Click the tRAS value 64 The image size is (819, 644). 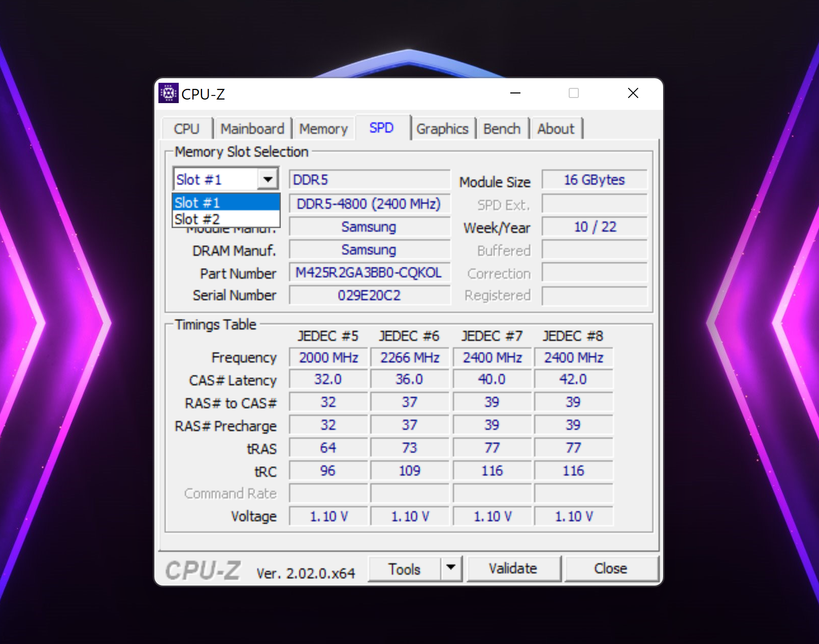pyautogui.click(x=329, y=448)
